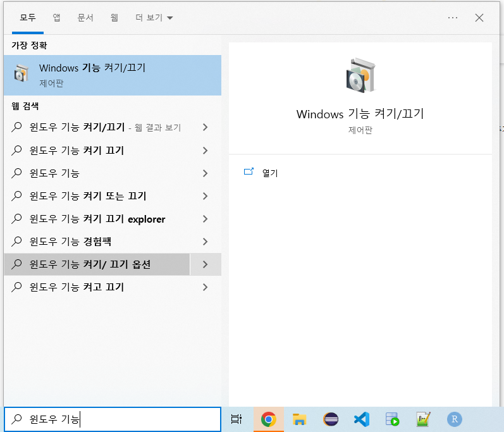Open the three-dot options menu
504x432 pixels.
coord(453,18)
